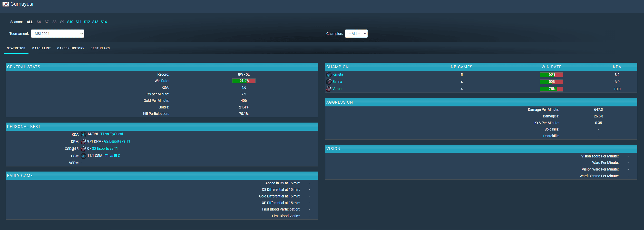Click the Varus champion icon in table

pyautogui.click(x=329, y=89)
